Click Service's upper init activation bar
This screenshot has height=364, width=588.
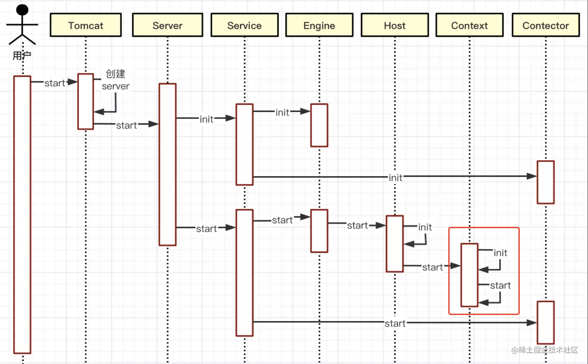tap(244, 145)
